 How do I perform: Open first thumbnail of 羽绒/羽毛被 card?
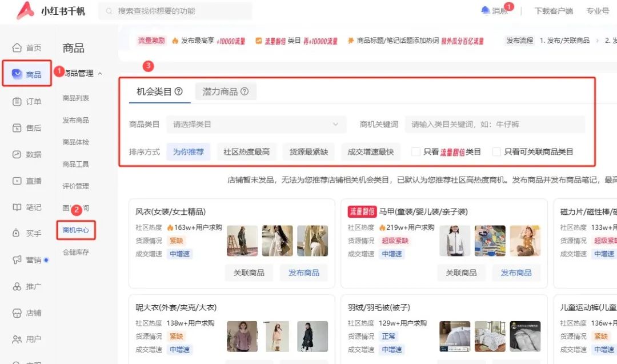point(455,337)
